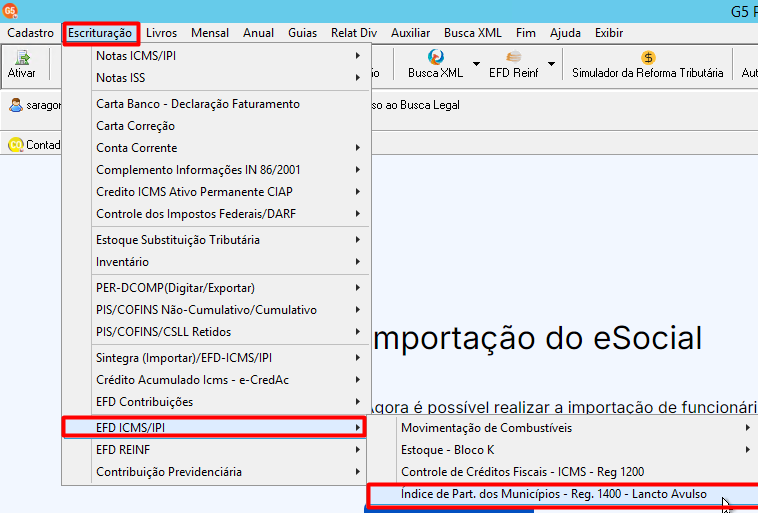Expand Sintegra (Importar)/EFD-ICMS/IPI submenu
This screenshot has height=513, width=758.
[216, 358]
